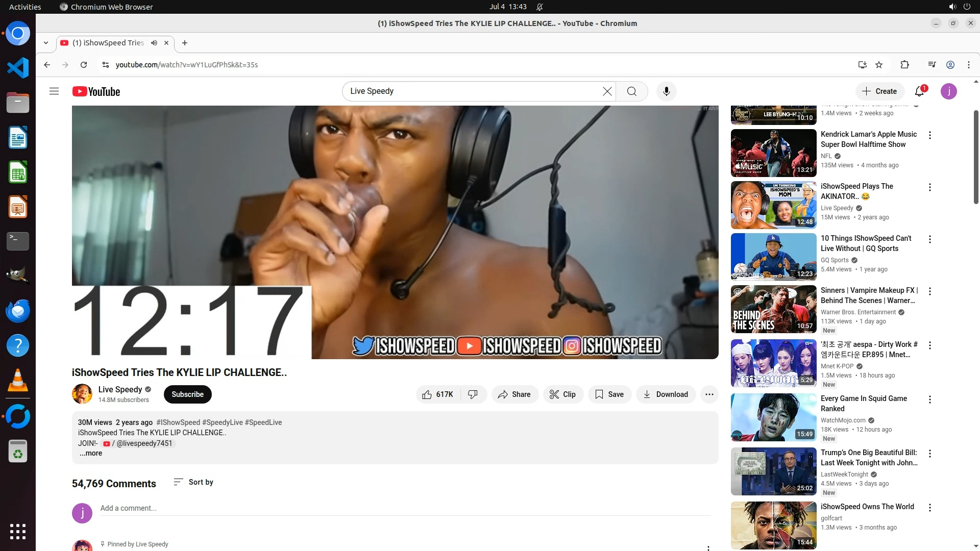Open the tab search dropdown arrow
The image size is (980, 551).
46,43
